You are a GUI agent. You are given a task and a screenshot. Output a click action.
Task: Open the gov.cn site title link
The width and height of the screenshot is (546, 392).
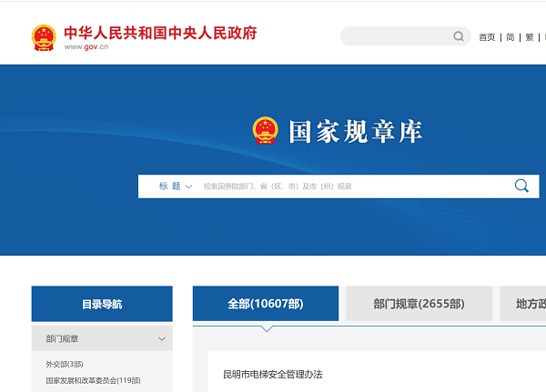pyautogui.click(x=160, y=34)
